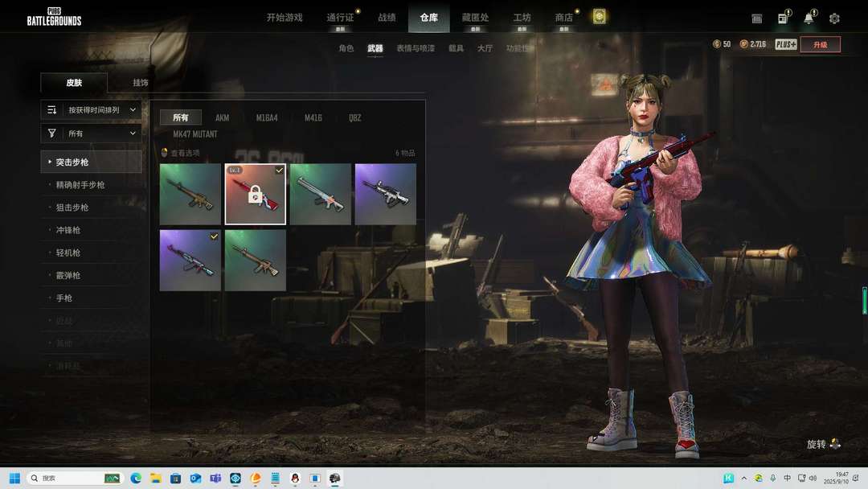Select the 手枪 category
The image size is (868, 489).
[92, 298]
